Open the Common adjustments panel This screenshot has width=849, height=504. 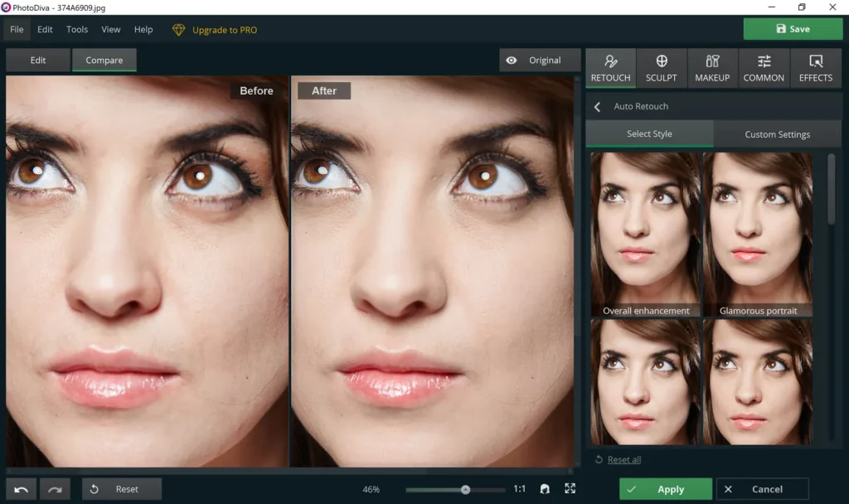[x=764, y=68]
